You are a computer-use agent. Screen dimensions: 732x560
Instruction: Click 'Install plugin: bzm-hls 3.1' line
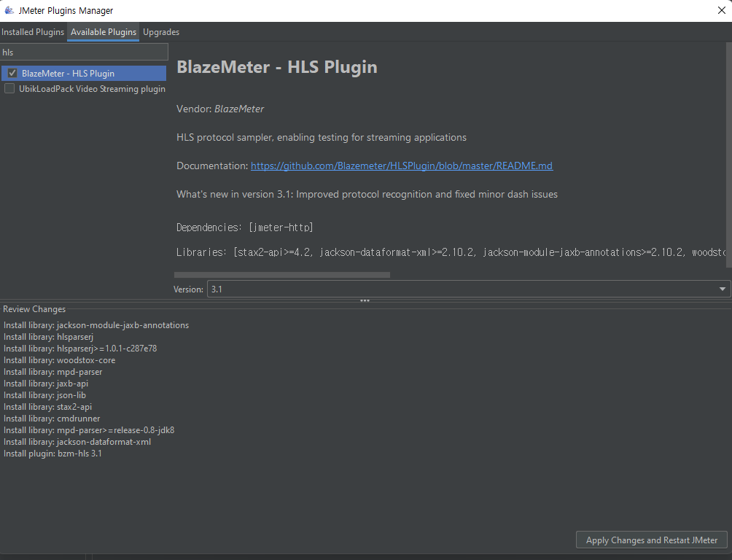(x=52, y=454)
